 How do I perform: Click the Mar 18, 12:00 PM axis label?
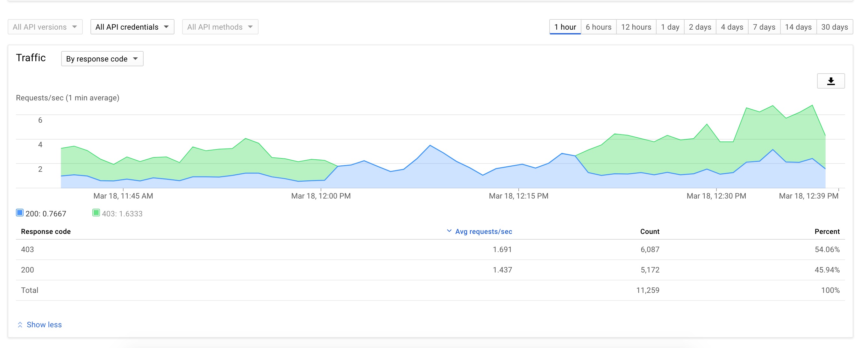click(x=321, y=196)
